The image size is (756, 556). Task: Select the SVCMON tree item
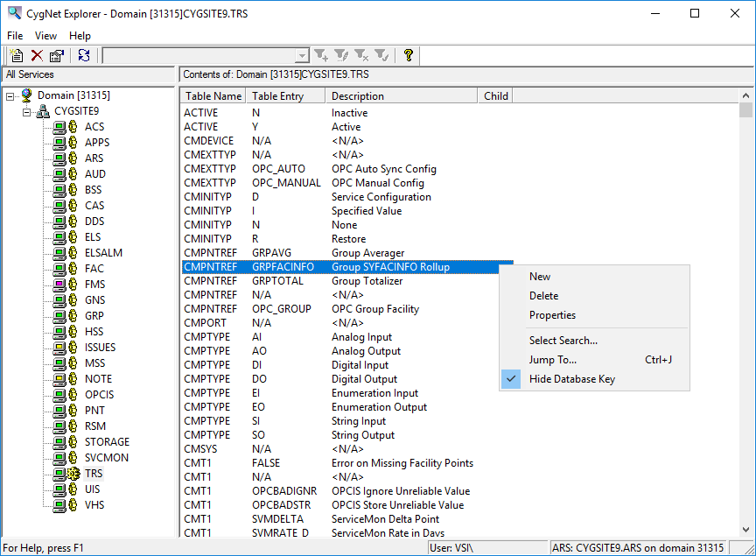coord(107,458)
